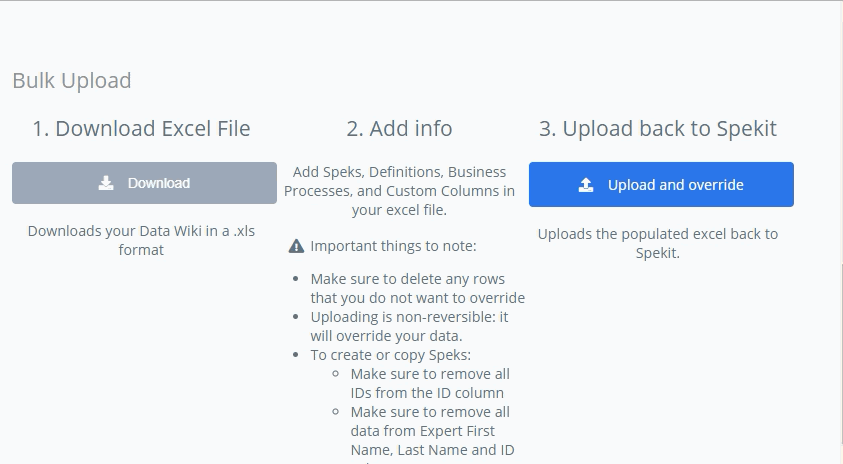The width and height of the screenshot is (843, 464).
Task: Click 'To create or copy Speks' bullet
Action: point(391,355)
